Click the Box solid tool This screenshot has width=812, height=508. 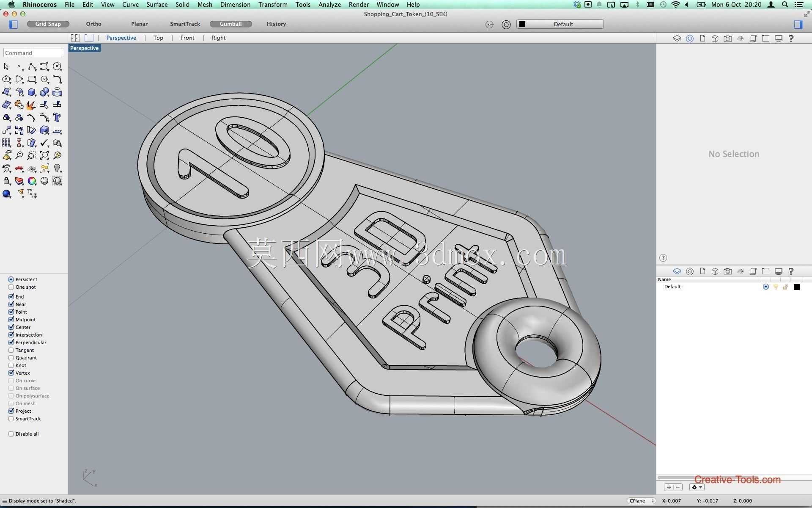(x=32, y=92)
